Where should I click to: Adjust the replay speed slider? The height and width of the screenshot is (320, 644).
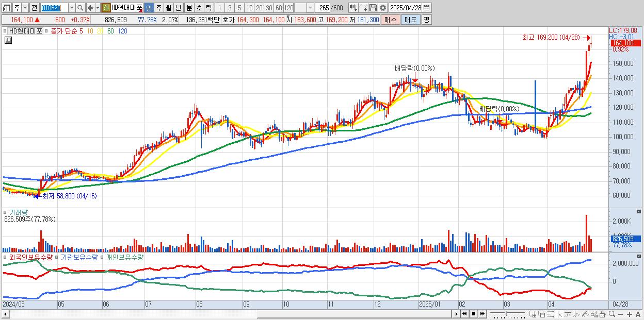tap(507, 313)
